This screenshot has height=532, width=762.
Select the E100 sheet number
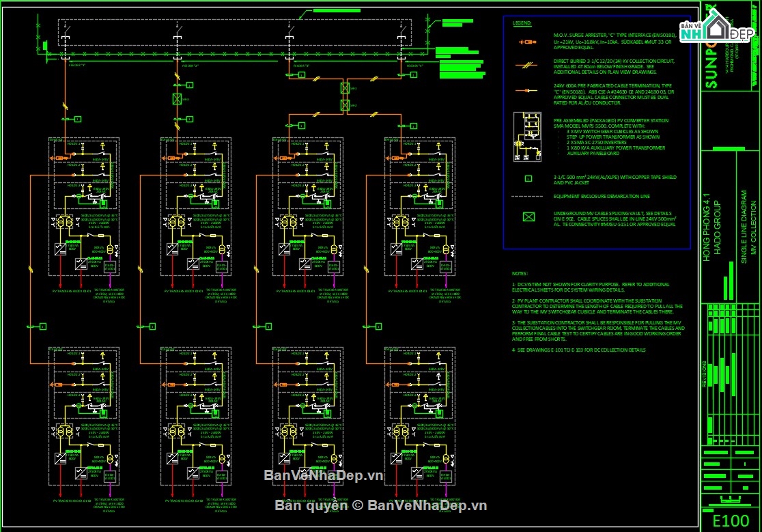pos(731,520)
